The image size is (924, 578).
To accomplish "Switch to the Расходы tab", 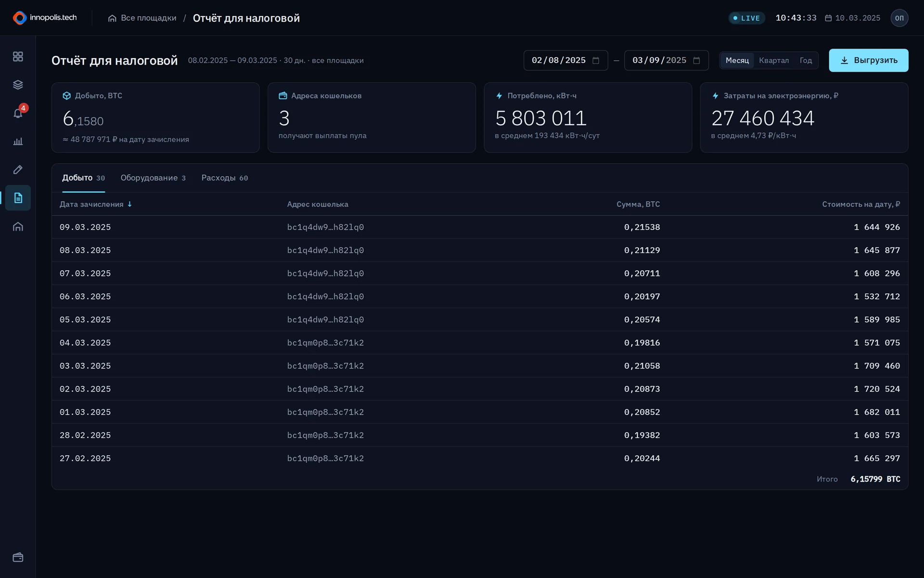I will (225, 178).
